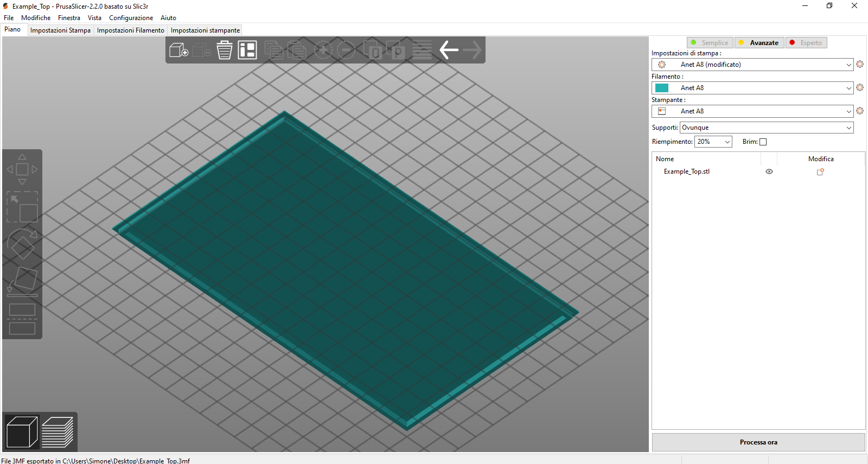Open the Vista menu
Image resolution: width=868 pixels, height=464 pixels.
(94, 18)
